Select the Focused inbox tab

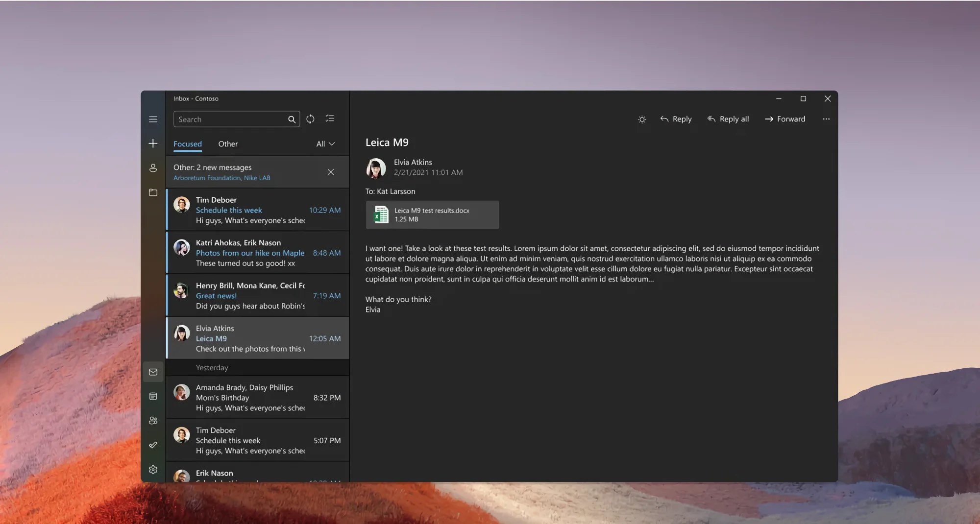188,143
